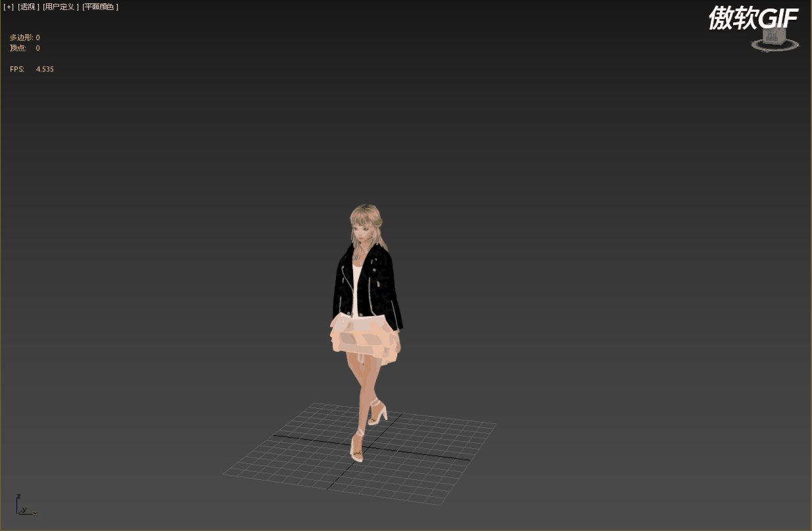Viewport: 812px width, 531px height.
Task: Open the 用户定义 viewport preset menu
Action: point(60,7)
